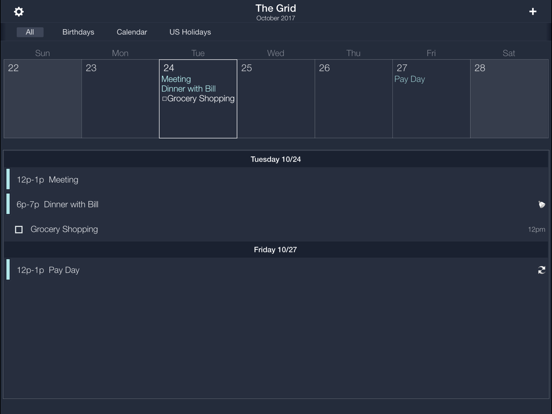Show the US Holidays filter
The height and width of the screenshot is (414, 552).
[x=190, y=32]
